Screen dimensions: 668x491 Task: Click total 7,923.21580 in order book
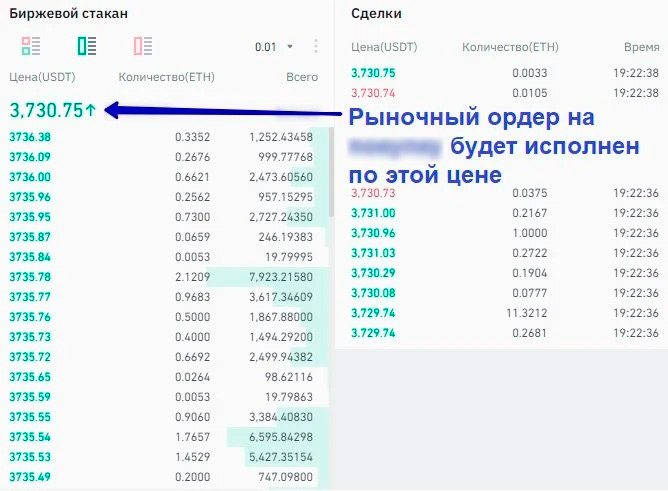[281, 277]
